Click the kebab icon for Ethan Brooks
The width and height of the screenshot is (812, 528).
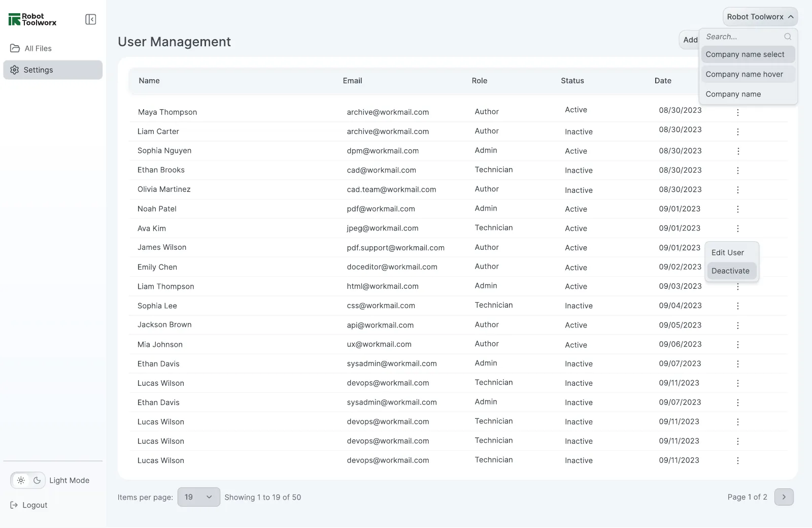tap(738, 170)
